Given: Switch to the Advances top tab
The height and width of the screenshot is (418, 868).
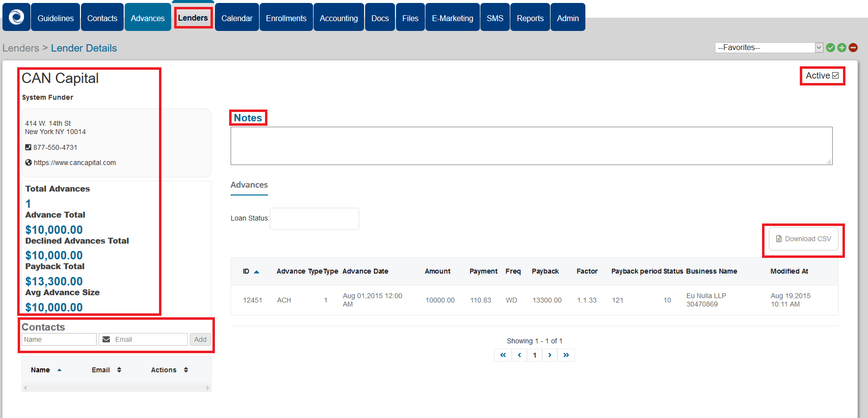Looking at the screenshot, I should pyautogui.click(x=148, y=18).
